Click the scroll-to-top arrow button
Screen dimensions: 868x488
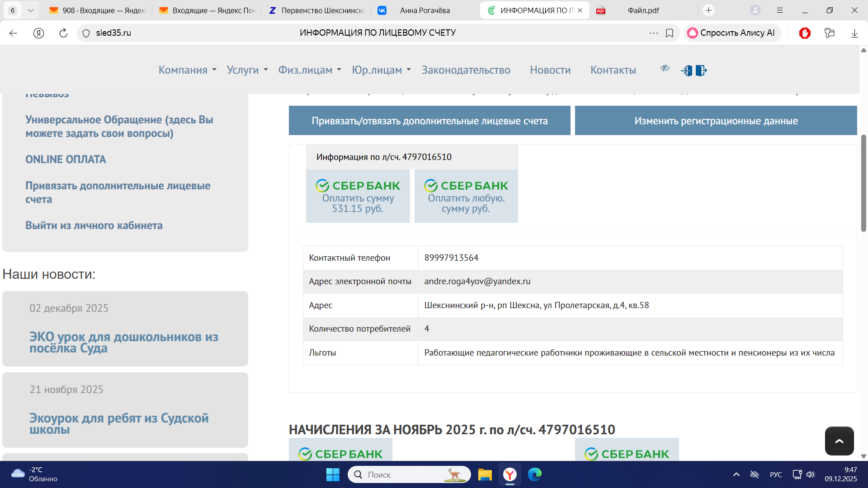pos(839,441)
